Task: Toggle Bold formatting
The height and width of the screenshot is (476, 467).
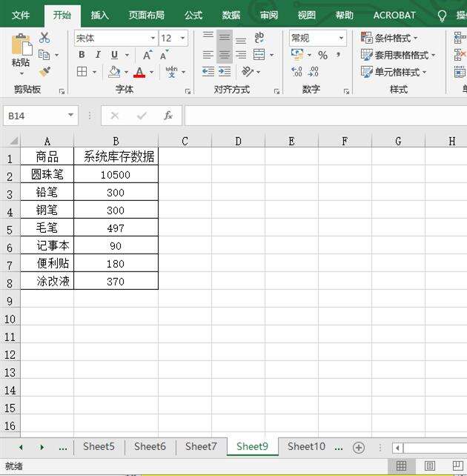Action: coord(82,55)
